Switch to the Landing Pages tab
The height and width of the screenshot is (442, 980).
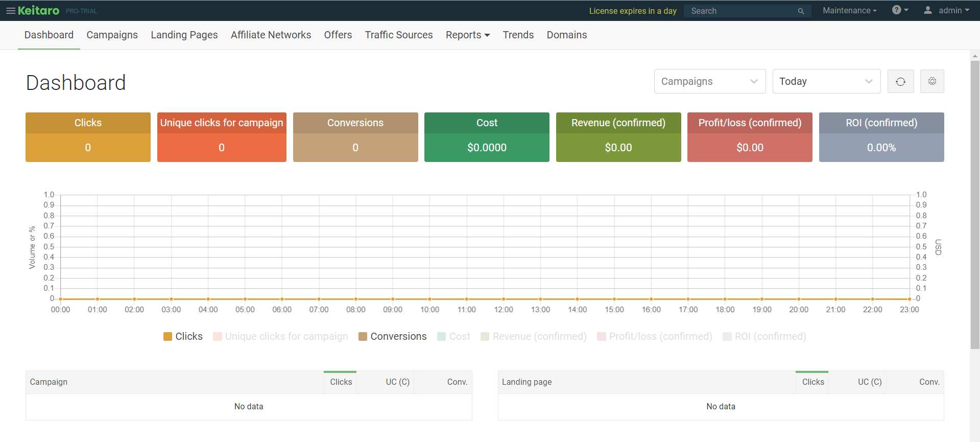(184, 35)
